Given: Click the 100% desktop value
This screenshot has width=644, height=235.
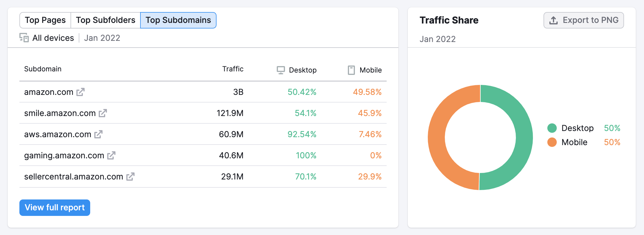Looking at the screenshot, I should 306,155.
